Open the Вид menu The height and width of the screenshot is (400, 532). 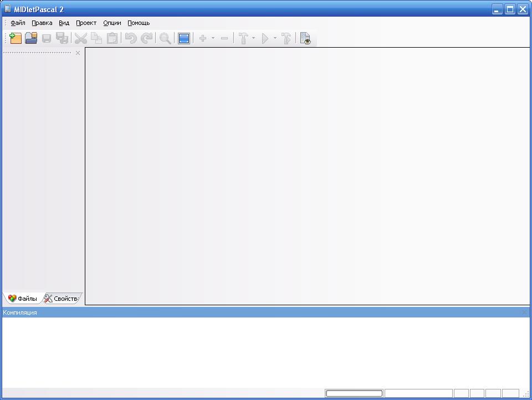click(64, 23)
